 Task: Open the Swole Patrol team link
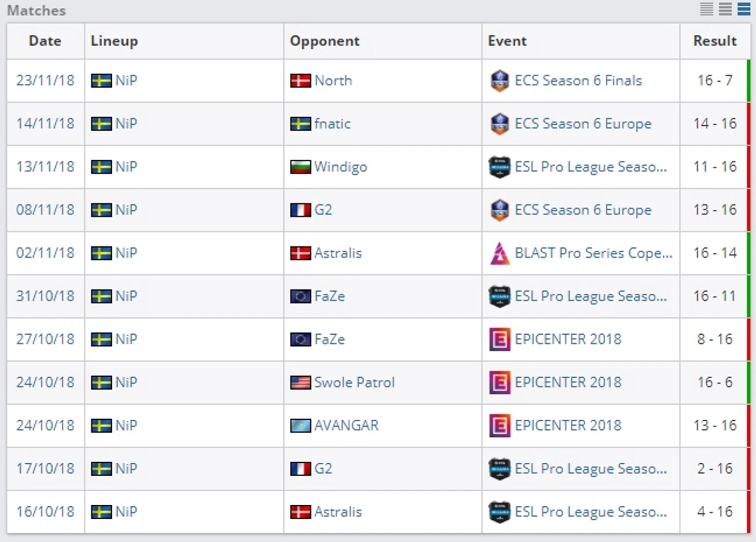[355, 382]
